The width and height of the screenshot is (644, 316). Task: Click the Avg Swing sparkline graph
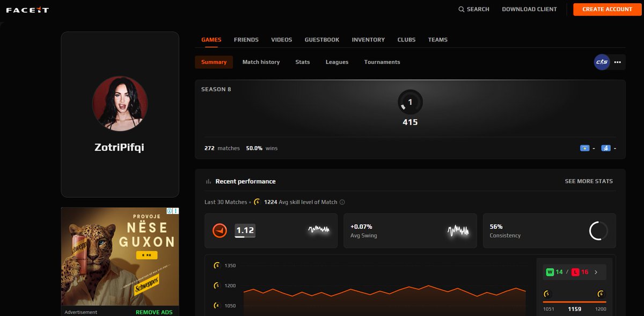pos(458,231)
